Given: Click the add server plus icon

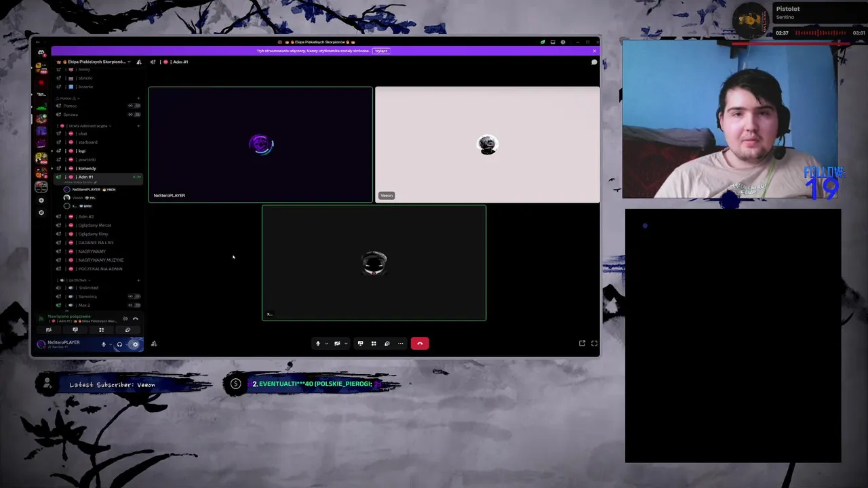Looking at the screenshot, I should 41,201.
